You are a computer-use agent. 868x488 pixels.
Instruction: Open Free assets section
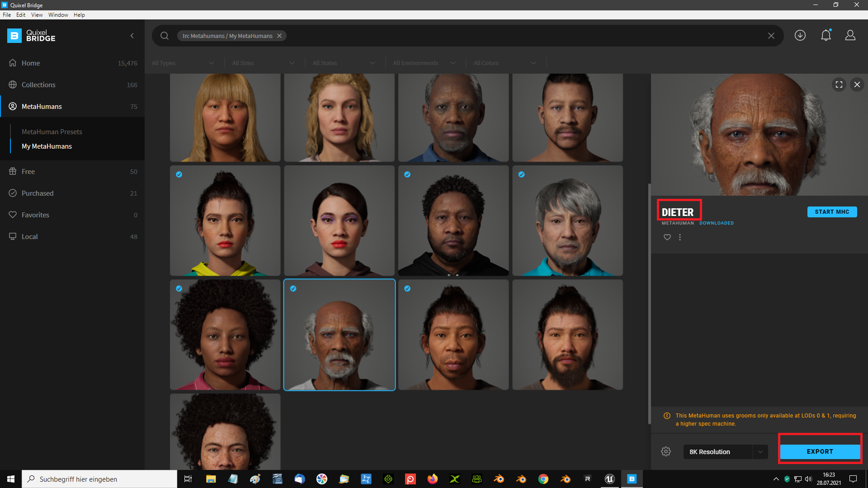pyautogui.click(x=72, y=171)
